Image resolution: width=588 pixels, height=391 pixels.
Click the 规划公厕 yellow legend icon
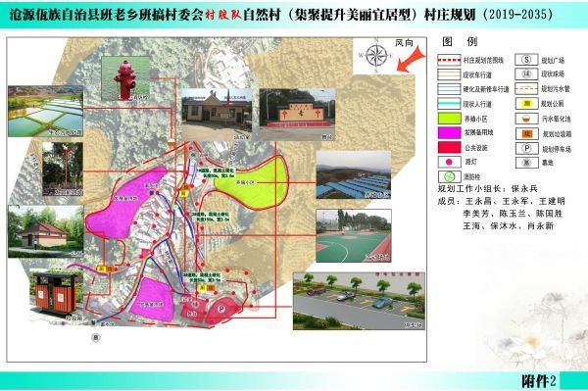(x=527, y=104)
